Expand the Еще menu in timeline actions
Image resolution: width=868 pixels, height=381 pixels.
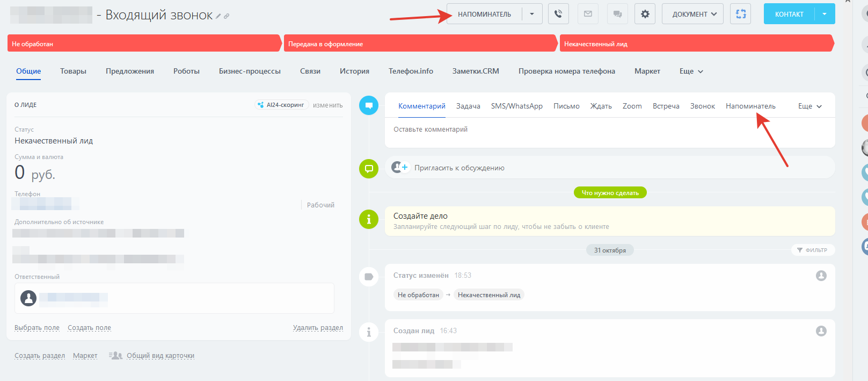(809, 106)
